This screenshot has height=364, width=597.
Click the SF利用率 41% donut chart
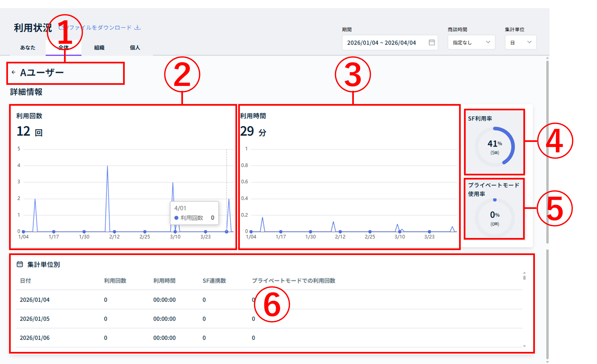[x=495, y=146]
